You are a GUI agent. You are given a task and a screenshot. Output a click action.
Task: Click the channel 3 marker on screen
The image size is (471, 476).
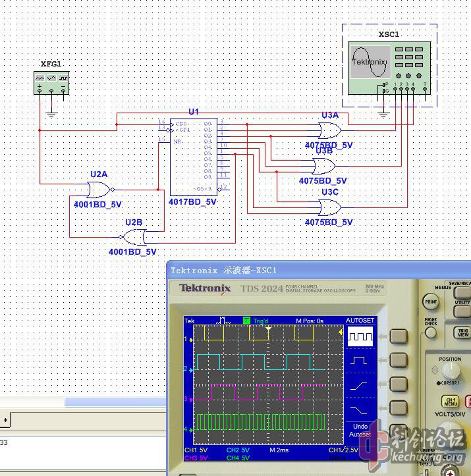188,399
